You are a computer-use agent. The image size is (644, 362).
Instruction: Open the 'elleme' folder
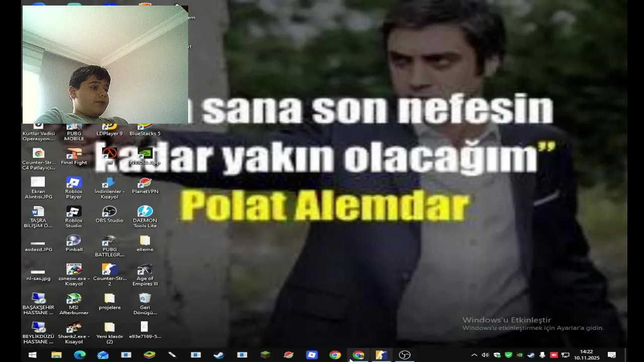pos(145,243)
